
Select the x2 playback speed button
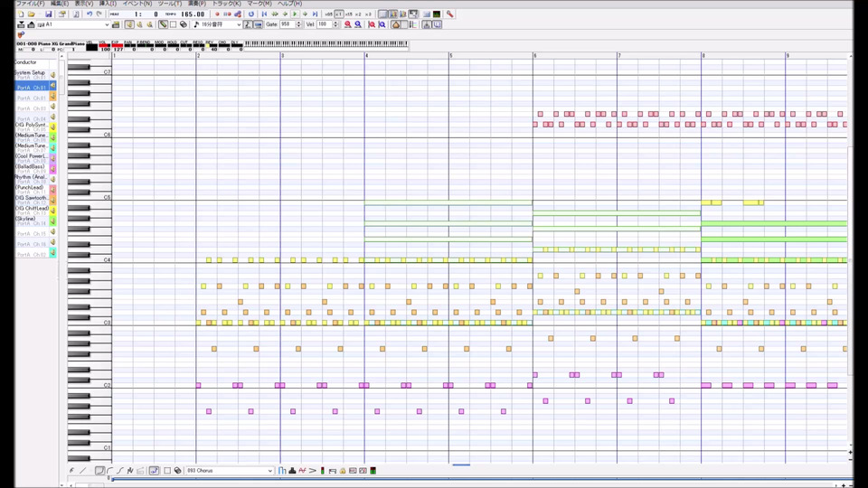point(358,14)
